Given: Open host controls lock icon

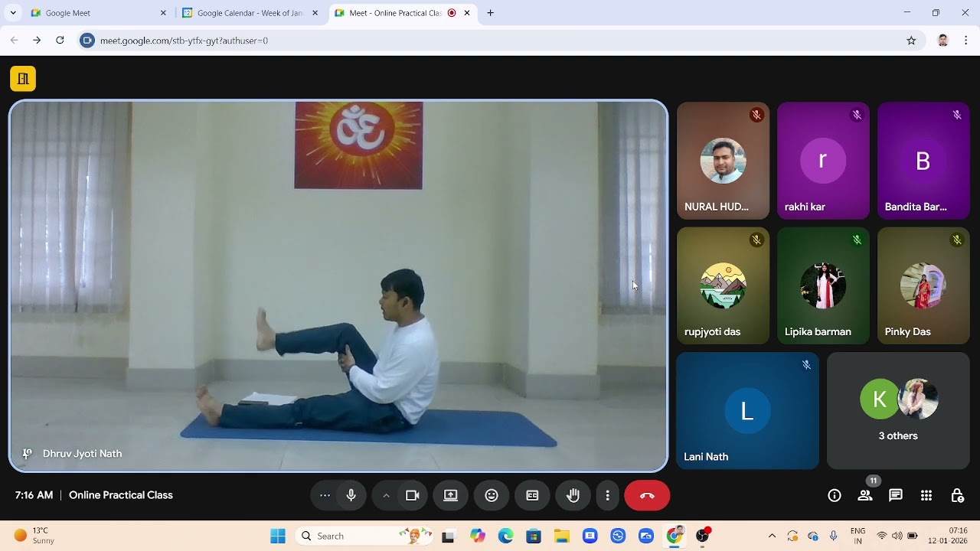Looking at the screenshot, I should click(957, 495).
